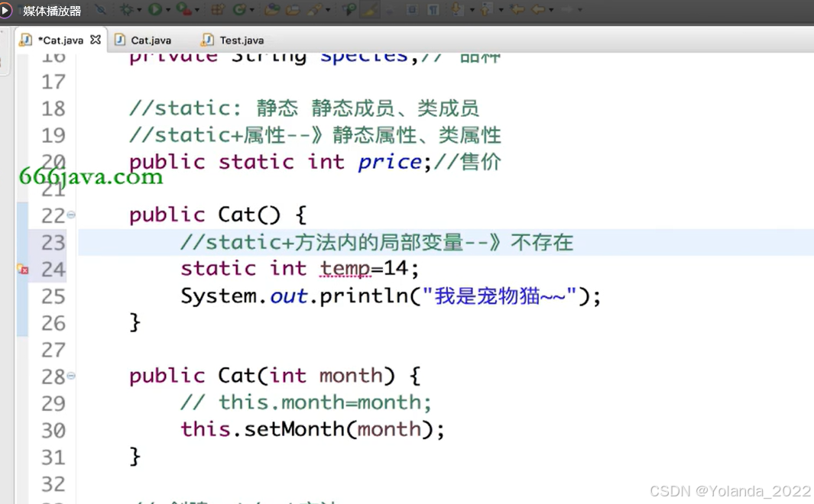Toggle Skip All Breakpoints in toolbar
This screenshot has height=504, width=814.
(x=101, y=9)
